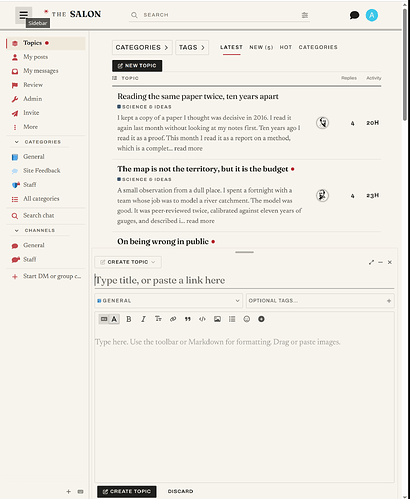Open the General category in sidebar
410x499 pixels.
tap(46, 157)
